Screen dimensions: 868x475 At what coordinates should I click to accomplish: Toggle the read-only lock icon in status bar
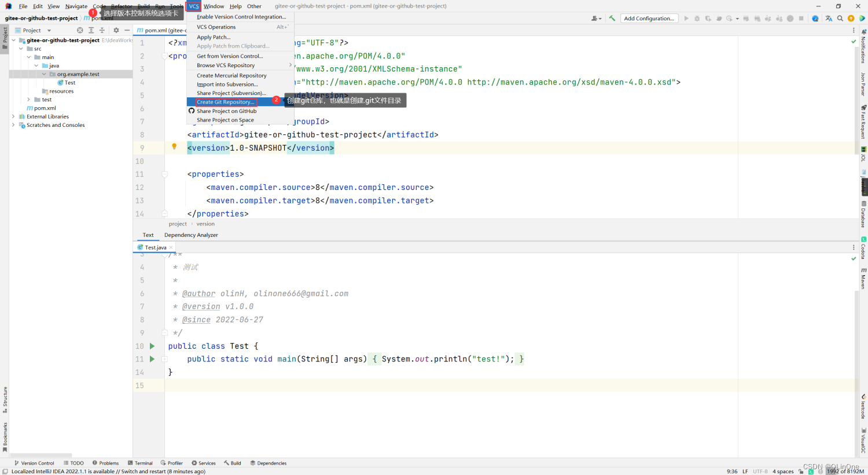pyautogui.click(x=801, y=472)
